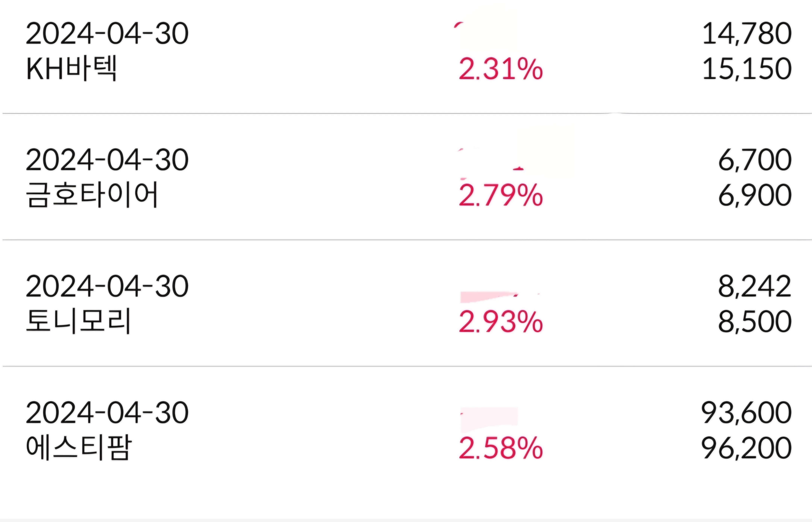Click the 2.31% return value

tap(501, 70)
